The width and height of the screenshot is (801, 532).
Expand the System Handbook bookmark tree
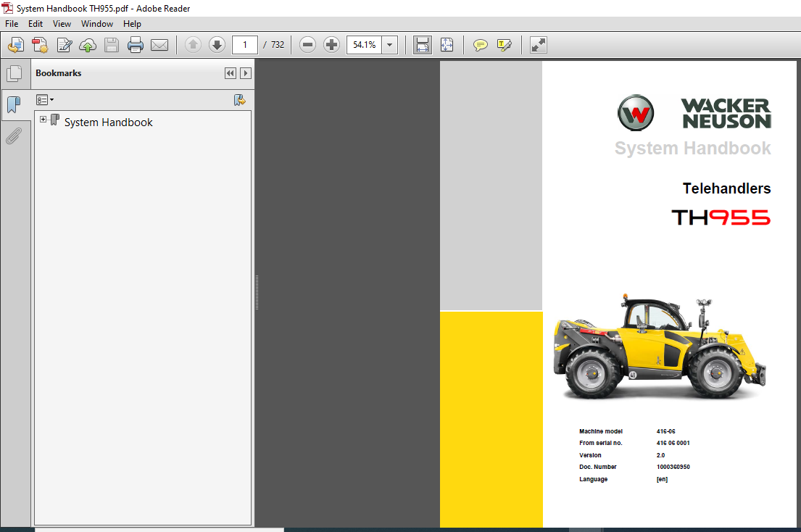[x=43, y=119]
